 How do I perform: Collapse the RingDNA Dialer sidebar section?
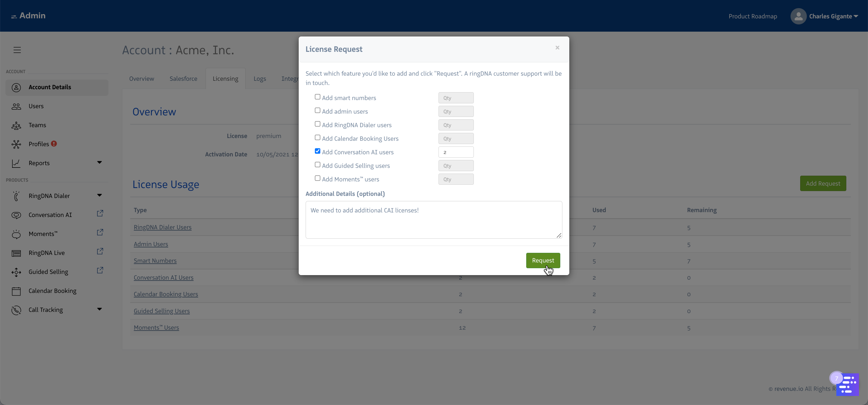(99, 195)
